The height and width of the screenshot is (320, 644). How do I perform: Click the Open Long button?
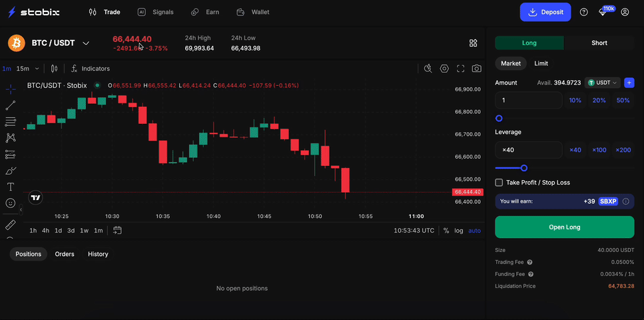coord(564,227)
